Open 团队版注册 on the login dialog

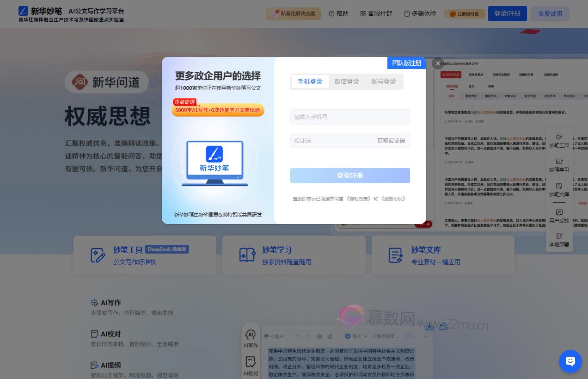[406, 63]
